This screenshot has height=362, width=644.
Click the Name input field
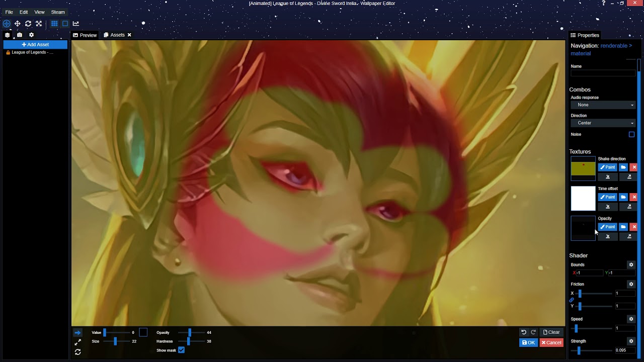[603, 73]
